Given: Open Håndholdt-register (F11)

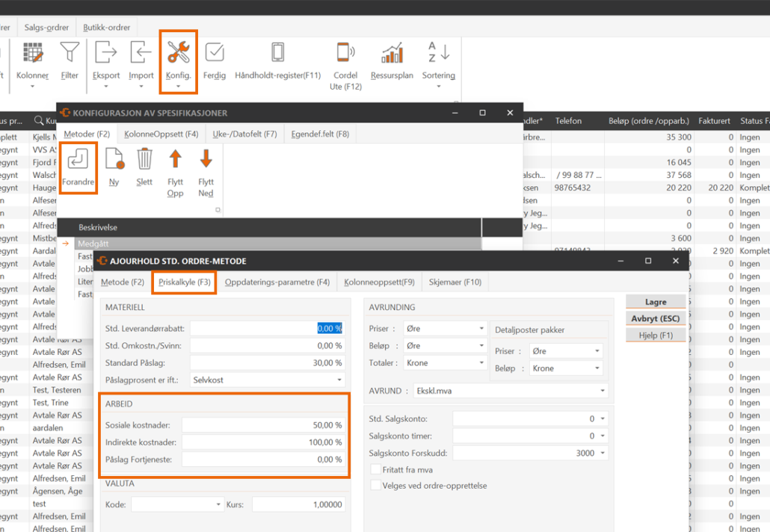Looking at the screenshot, I should 278,52.
